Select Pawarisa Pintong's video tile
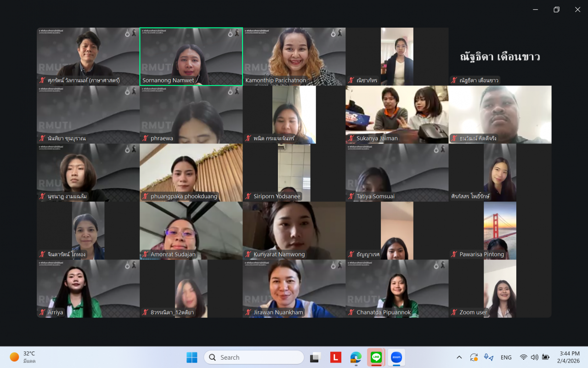588x368 pixels. pos(500,230)
